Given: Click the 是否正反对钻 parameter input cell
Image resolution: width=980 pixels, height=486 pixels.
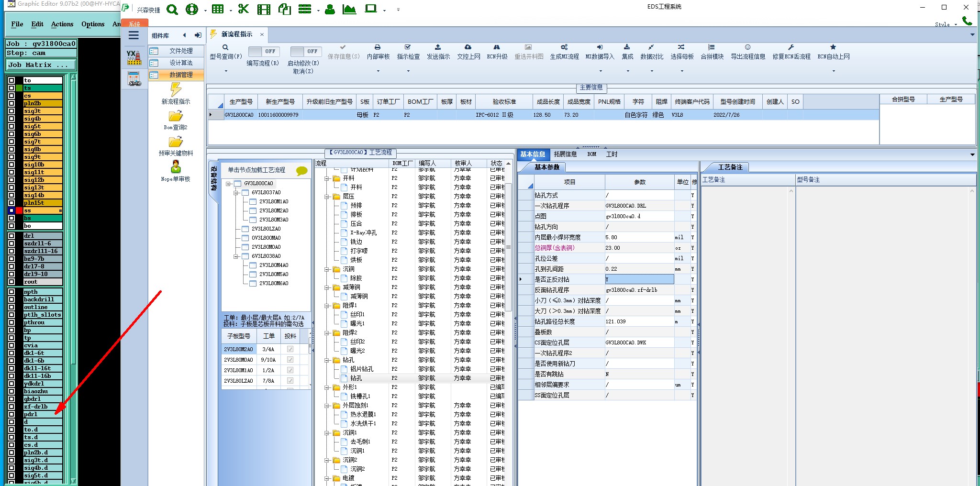Looking at the screenshot, I should click(x=640, y=279).
